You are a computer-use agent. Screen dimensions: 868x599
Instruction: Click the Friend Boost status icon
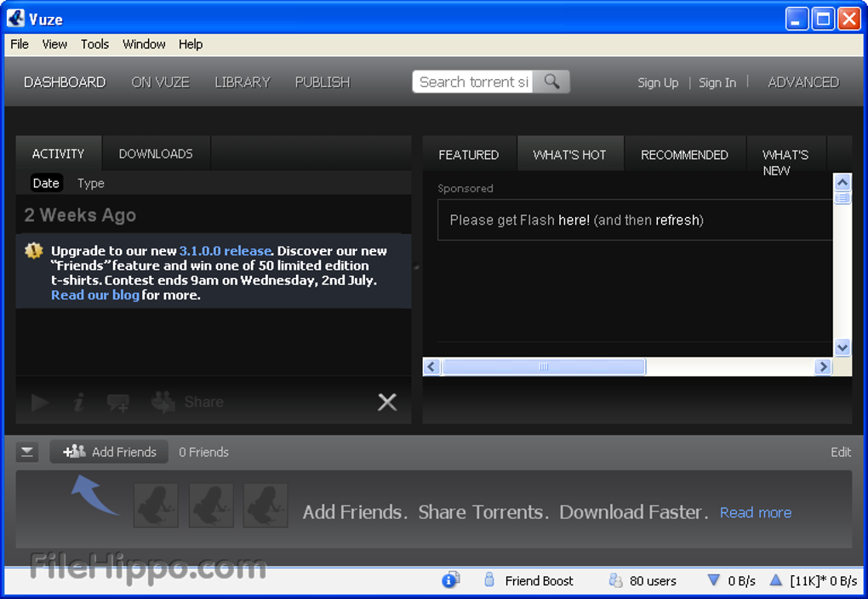coord(489,579)
